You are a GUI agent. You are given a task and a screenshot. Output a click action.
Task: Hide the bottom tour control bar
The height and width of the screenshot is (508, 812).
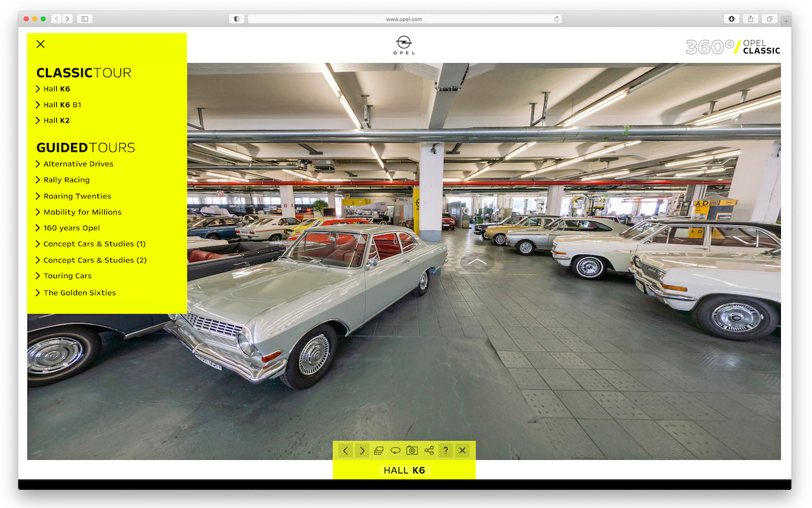(x=462, y=450)
